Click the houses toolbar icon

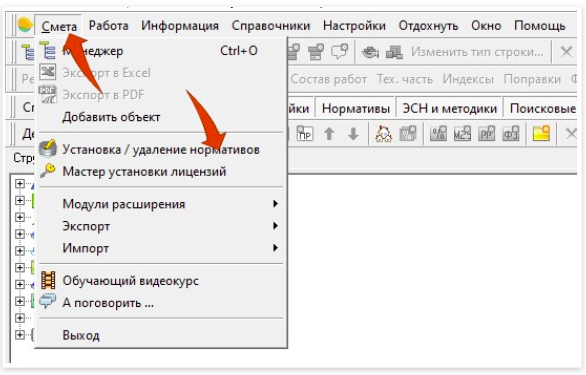click(x=383, y=134)
